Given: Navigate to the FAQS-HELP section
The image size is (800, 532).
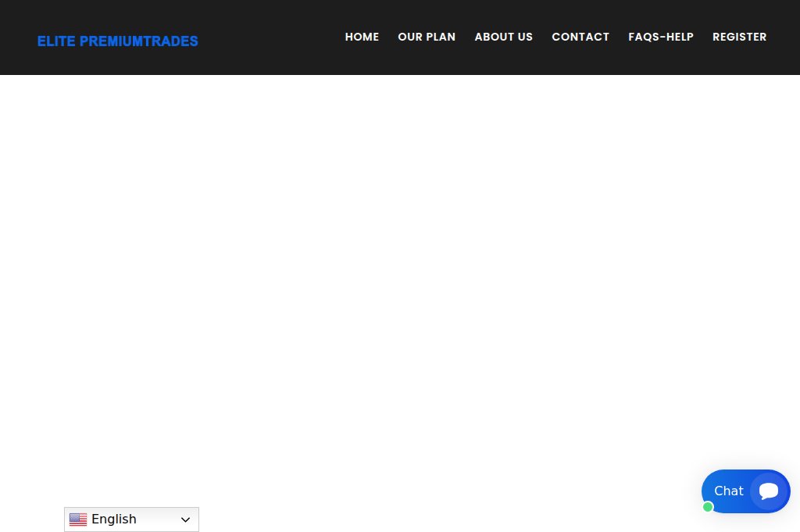Looking at the screenshot, I should pos(661,37).
